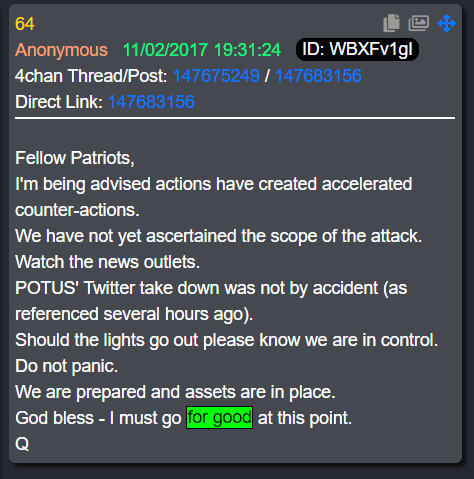474x479 pixels.
Task: Select the ID: WBXFv1gl badge
Action: (357, 49)
